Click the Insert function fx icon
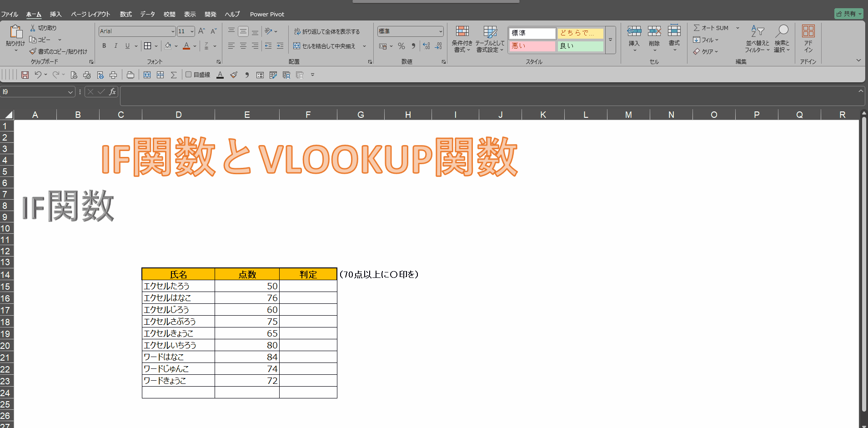Viewport: 868px width, 428px height. coord(112,92)
